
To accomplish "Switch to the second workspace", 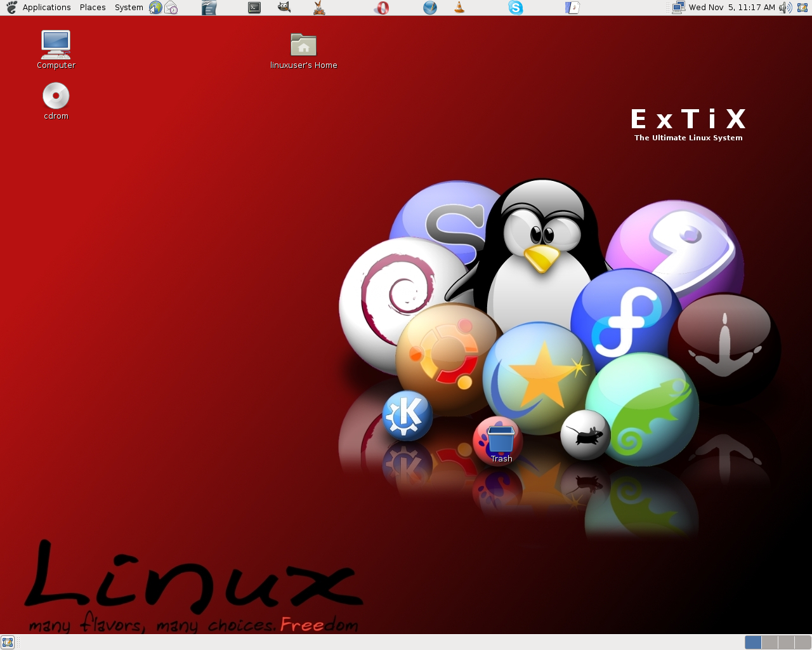I will 769,642.
